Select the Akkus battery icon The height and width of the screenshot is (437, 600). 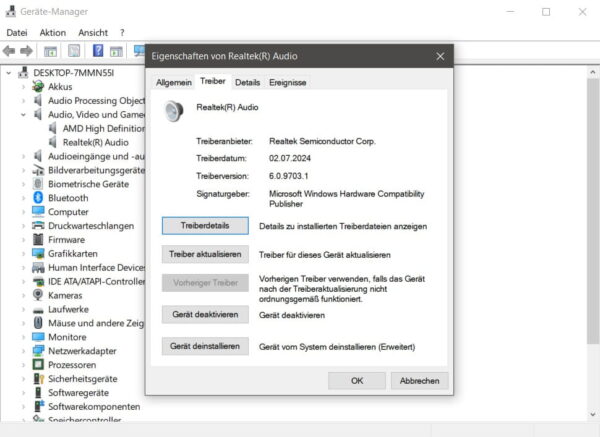[38, 86]
